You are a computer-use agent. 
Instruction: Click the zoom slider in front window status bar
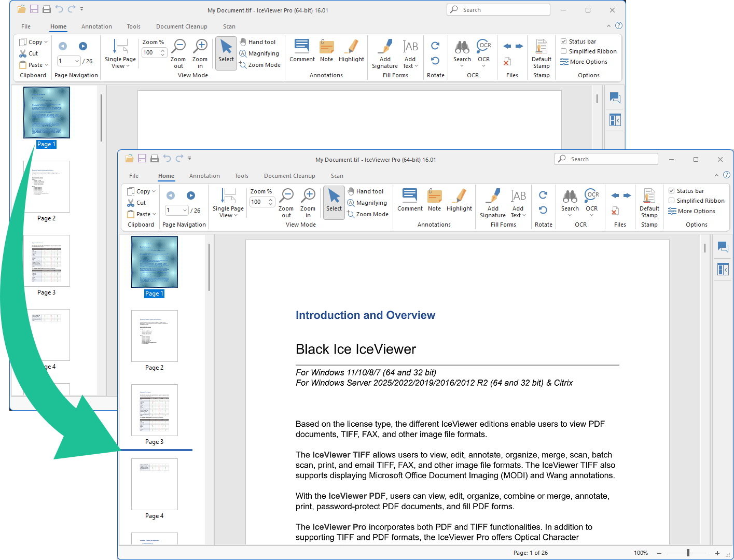point(688,553)
